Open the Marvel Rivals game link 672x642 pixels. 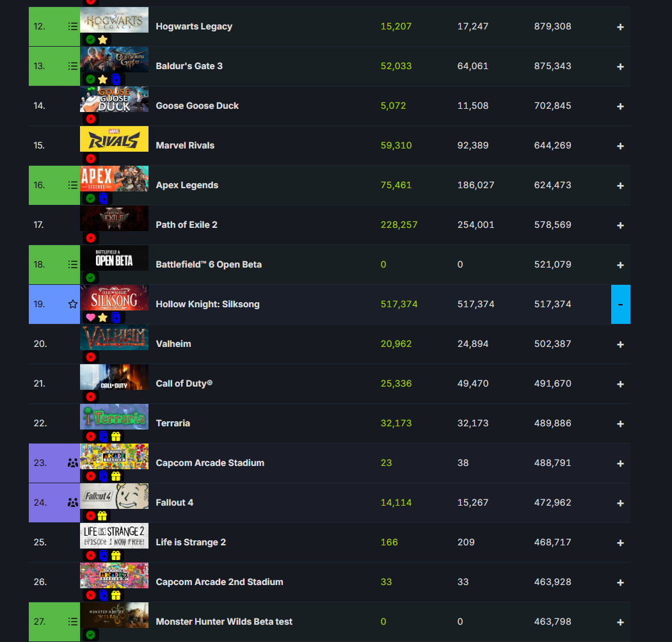click(x=185, y=146)
